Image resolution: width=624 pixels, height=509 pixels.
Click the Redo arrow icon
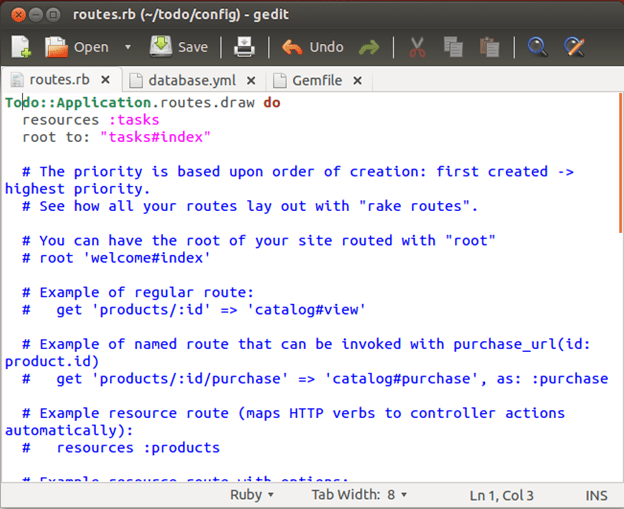[369, 47]
